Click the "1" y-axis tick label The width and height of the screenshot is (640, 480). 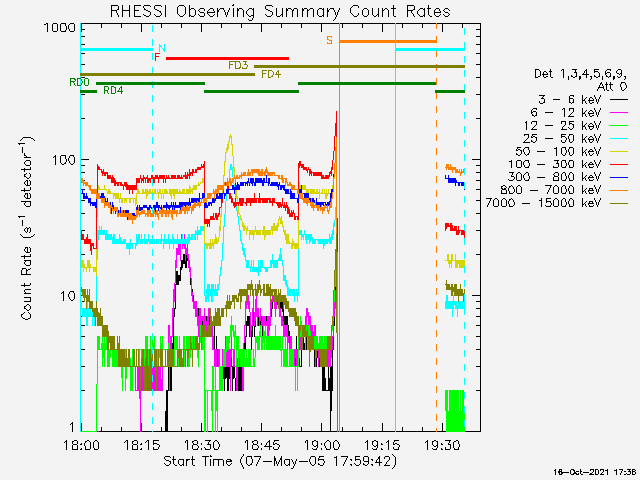point(72,427)
